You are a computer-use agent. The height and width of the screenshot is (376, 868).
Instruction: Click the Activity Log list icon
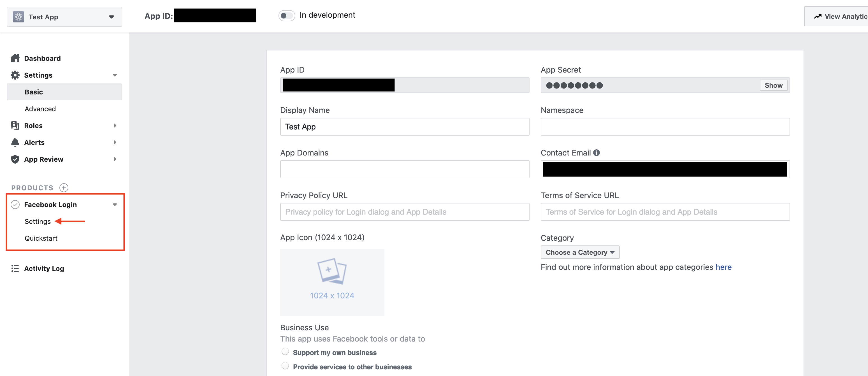pos(15,268)
